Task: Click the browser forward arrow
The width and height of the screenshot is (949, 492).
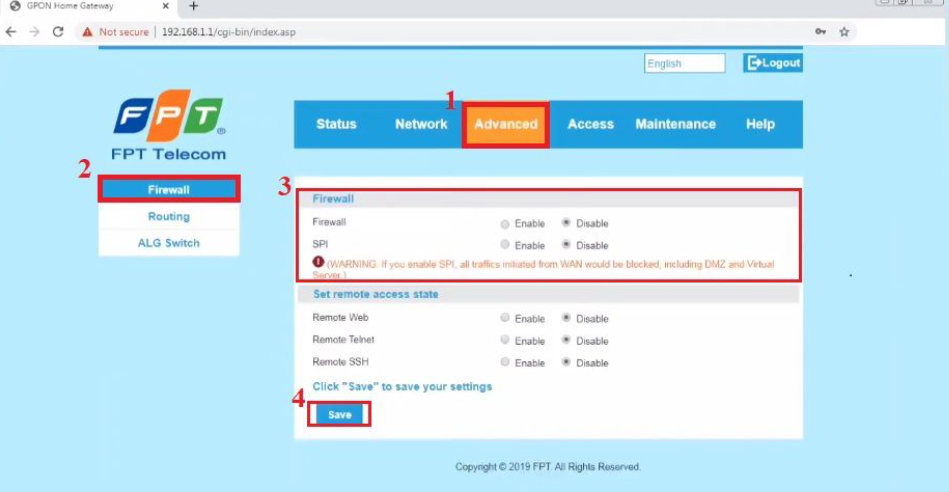Action: pos(34,32)
